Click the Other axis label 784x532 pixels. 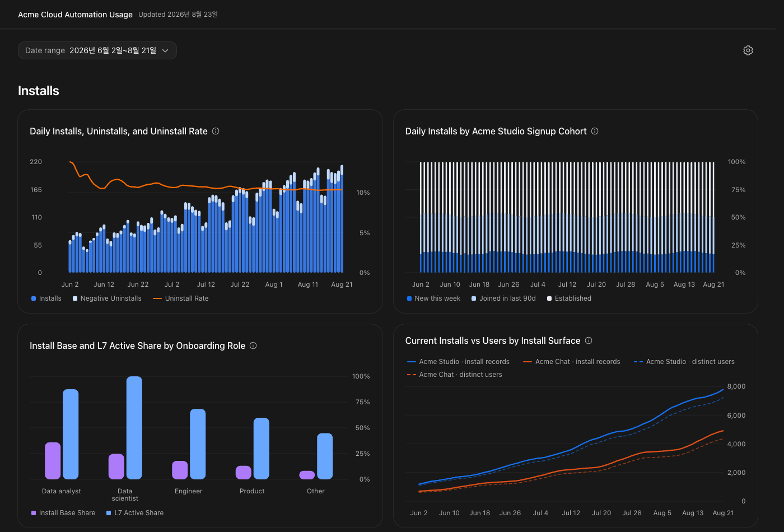click(316, 491)
